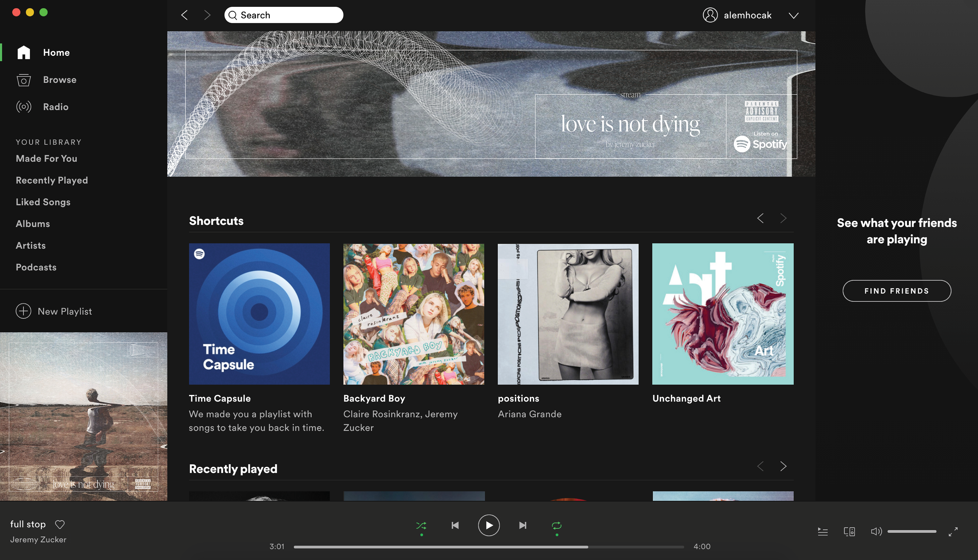
Task: Open Albums in Your Library
Action: [33, 224]
